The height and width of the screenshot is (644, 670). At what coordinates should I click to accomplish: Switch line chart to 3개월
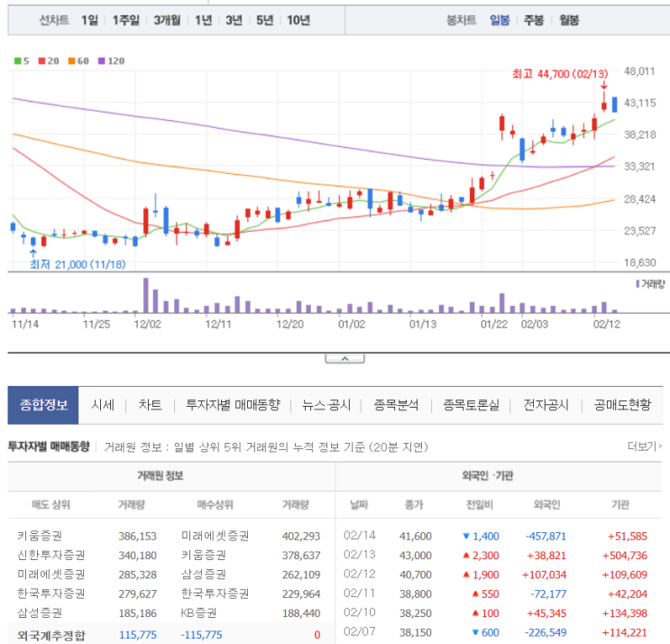coord(167,20)
